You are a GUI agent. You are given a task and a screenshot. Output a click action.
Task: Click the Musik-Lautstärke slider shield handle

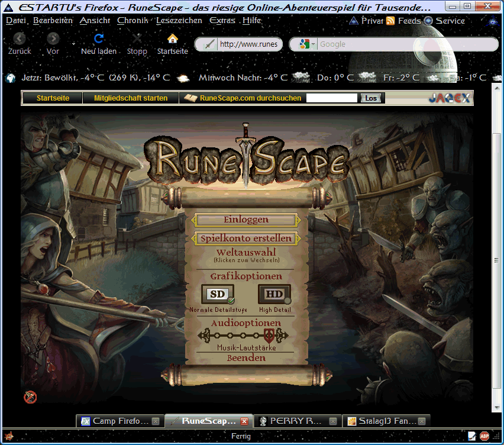(x=269, y=336)
